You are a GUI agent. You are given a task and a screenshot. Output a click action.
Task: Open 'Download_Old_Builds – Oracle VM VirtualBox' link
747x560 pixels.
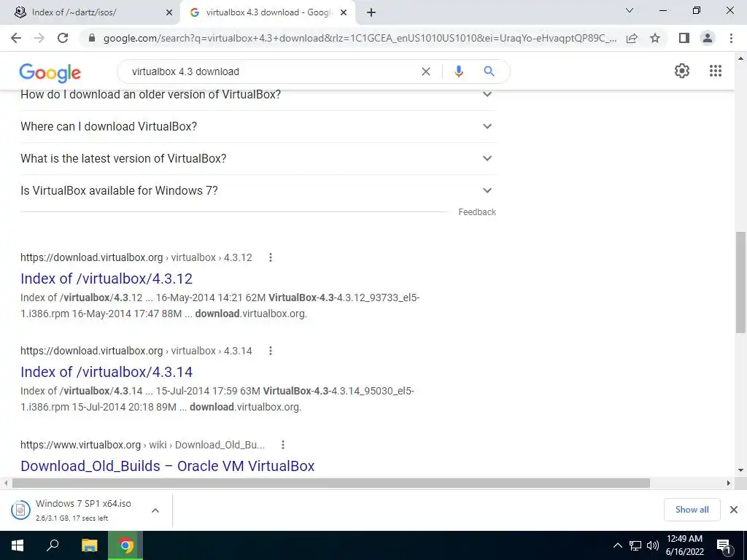point(167,466)
